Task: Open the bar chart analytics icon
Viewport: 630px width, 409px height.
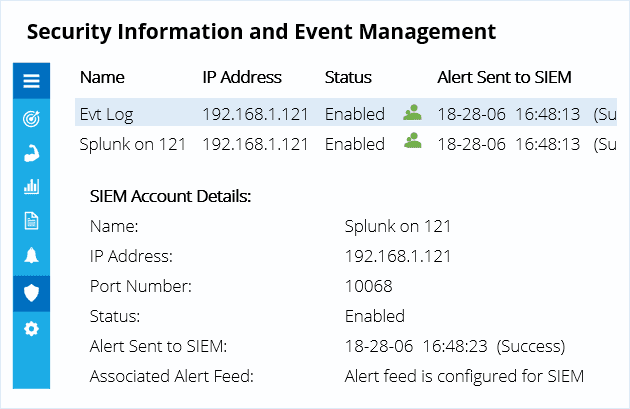Action: (x=31, y=187)
